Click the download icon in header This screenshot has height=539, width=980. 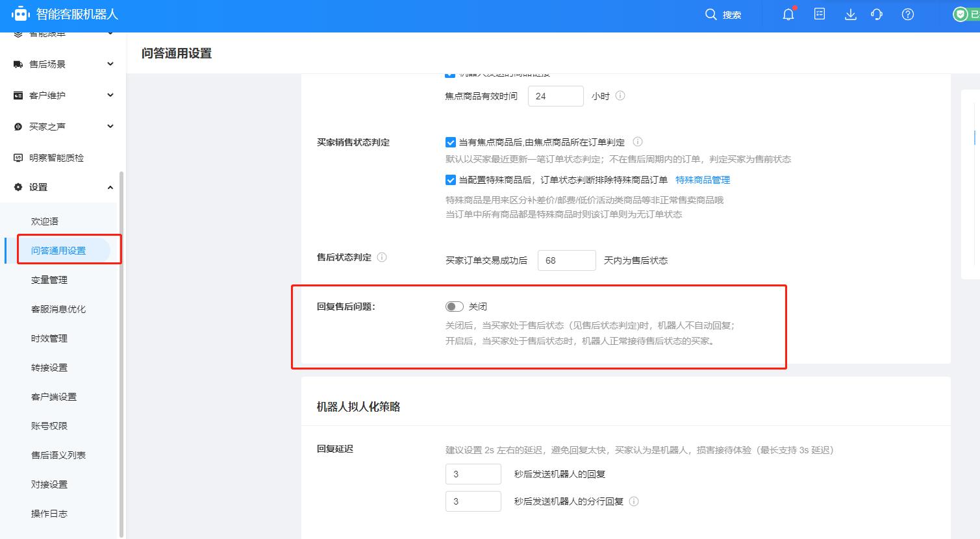point(850,14)
